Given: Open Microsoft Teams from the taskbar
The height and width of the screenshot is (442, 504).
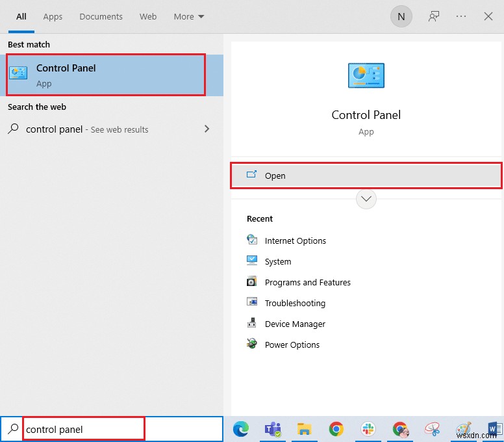Looking at the screenshot, I should click(273, 429).
